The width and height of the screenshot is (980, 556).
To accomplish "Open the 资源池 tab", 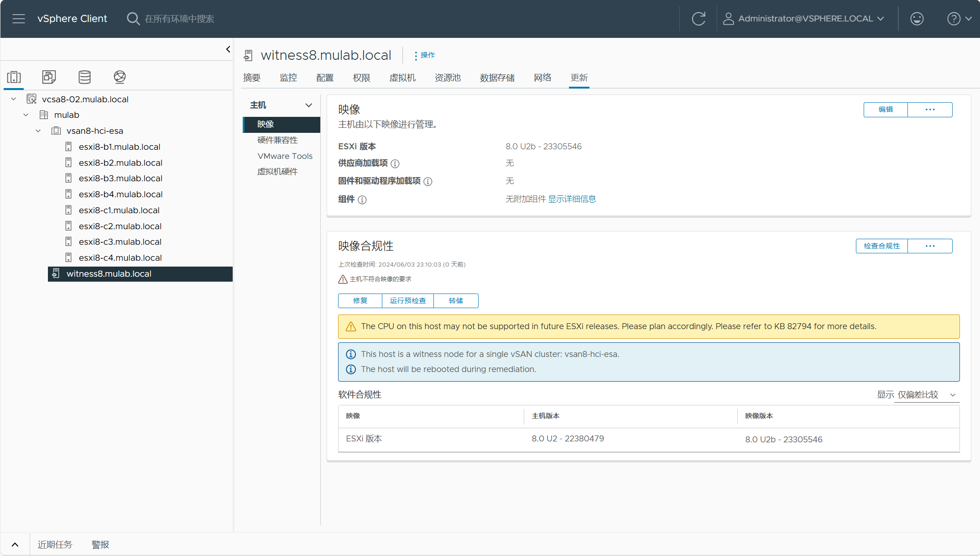I will [448, 78].
